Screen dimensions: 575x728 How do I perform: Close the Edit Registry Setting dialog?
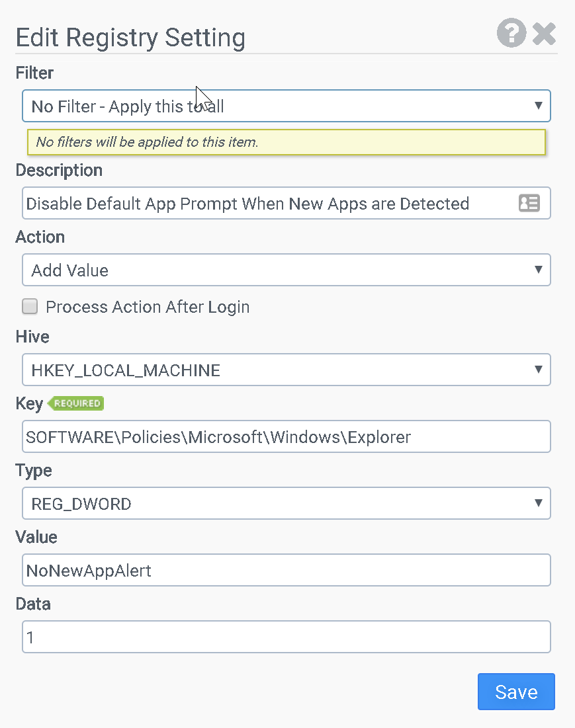click(544, 33)
